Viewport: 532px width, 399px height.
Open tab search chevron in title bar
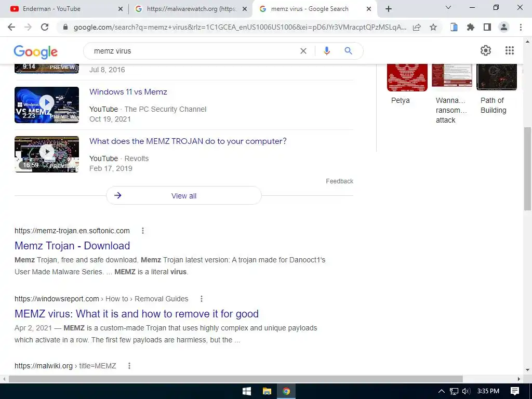click(x=448, y=7)
